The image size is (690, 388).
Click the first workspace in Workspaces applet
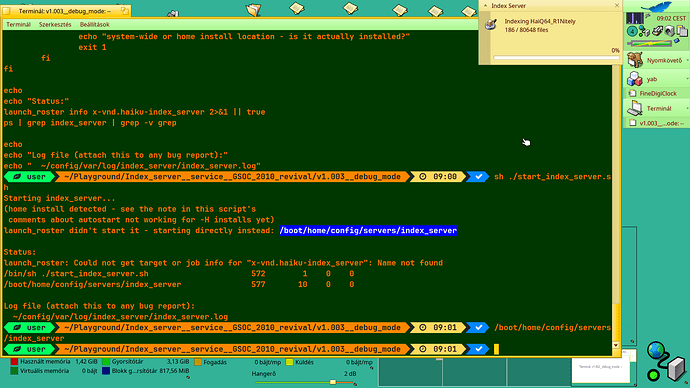tap(410, 372)
